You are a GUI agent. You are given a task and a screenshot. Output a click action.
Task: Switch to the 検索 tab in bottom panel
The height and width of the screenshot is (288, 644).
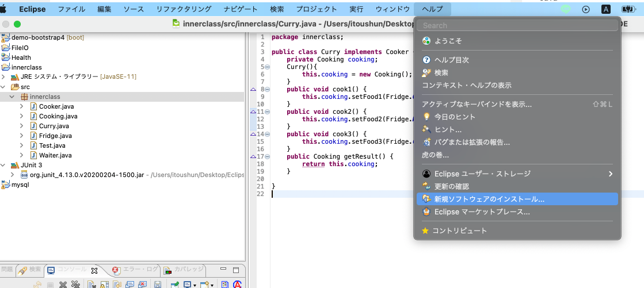[x=29, y=270]
